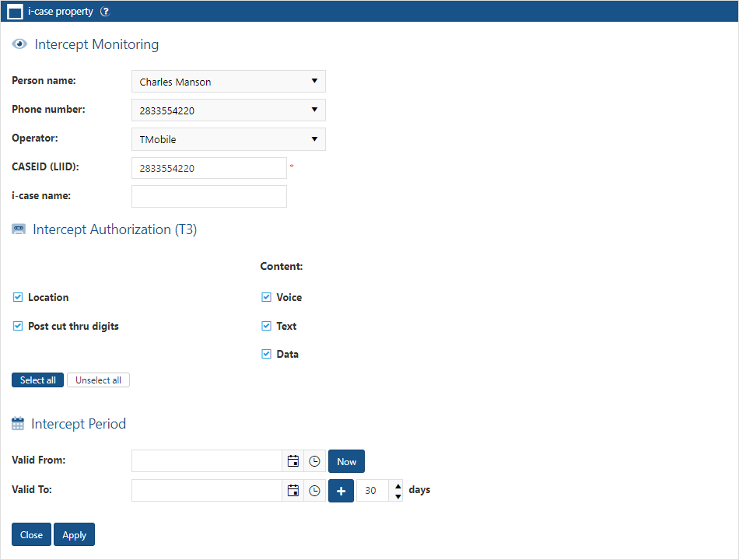
Task: Click the Unselect all button
Action: point(98,380)
